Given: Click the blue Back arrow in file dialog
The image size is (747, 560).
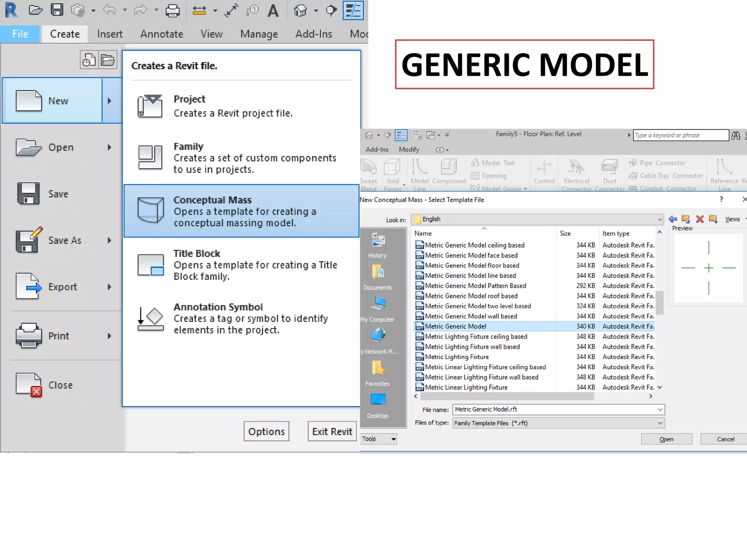Looking at the screenshot, I should pyautogui.click(x=673, y=219).
